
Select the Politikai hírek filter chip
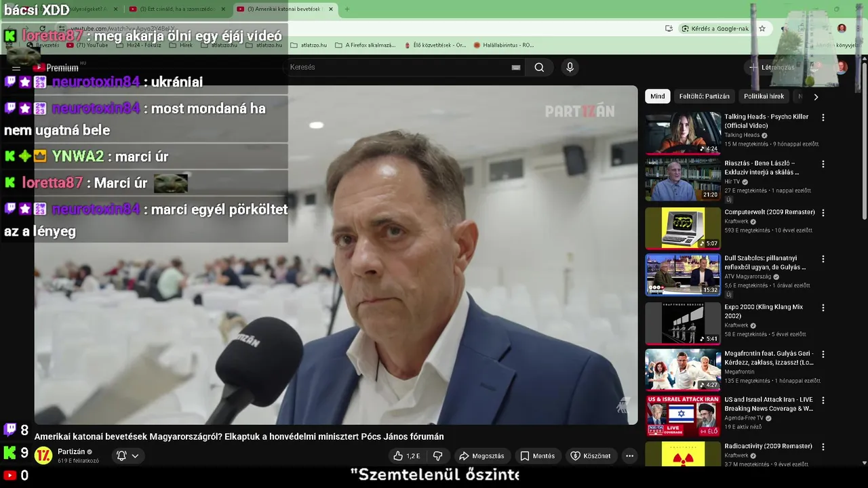[764, 96]
